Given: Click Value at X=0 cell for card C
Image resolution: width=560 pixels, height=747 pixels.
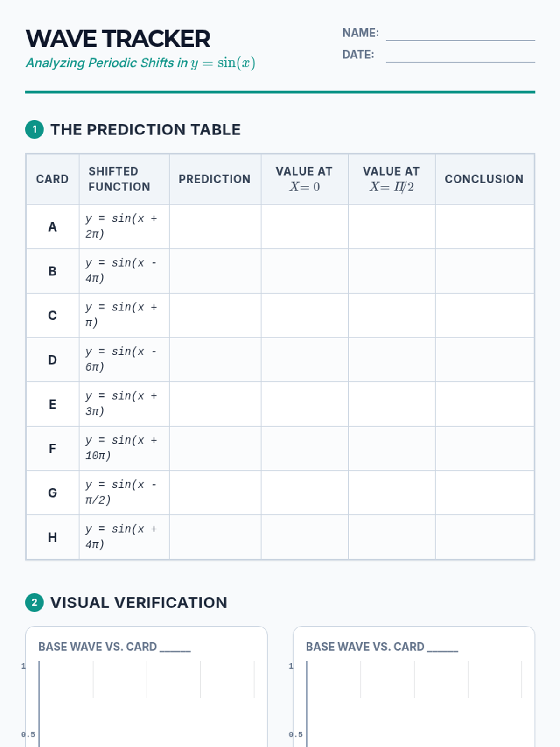Looking at the screenshot, I should [x=304, y=315].
